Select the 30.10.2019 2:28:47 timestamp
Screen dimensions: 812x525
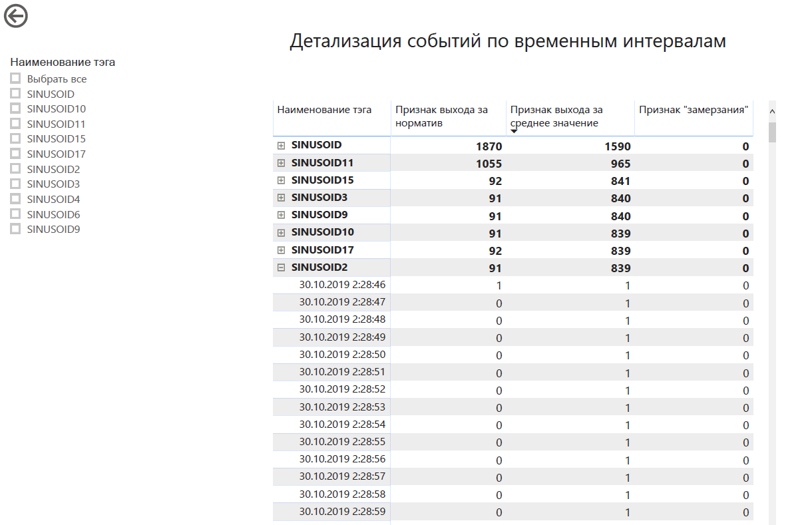pyautogui.click(x=342, y=302)
